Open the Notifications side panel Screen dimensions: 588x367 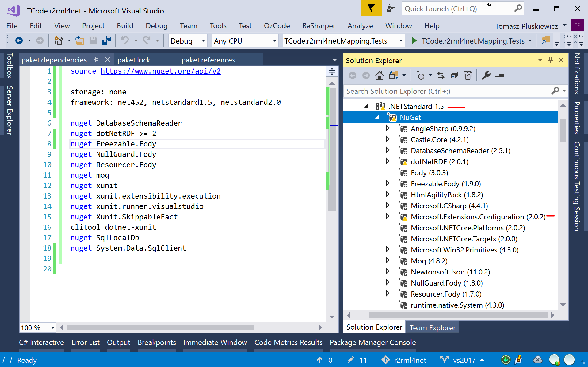point(577,74)
